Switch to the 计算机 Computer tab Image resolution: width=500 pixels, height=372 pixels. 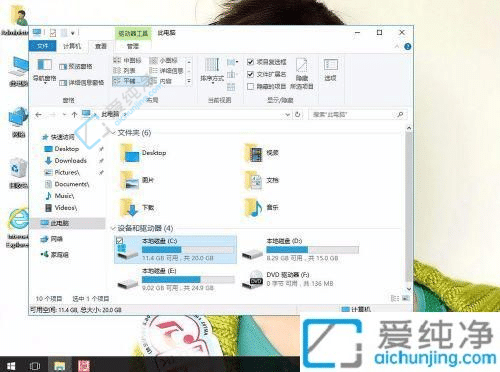click(x=72, y=46)
